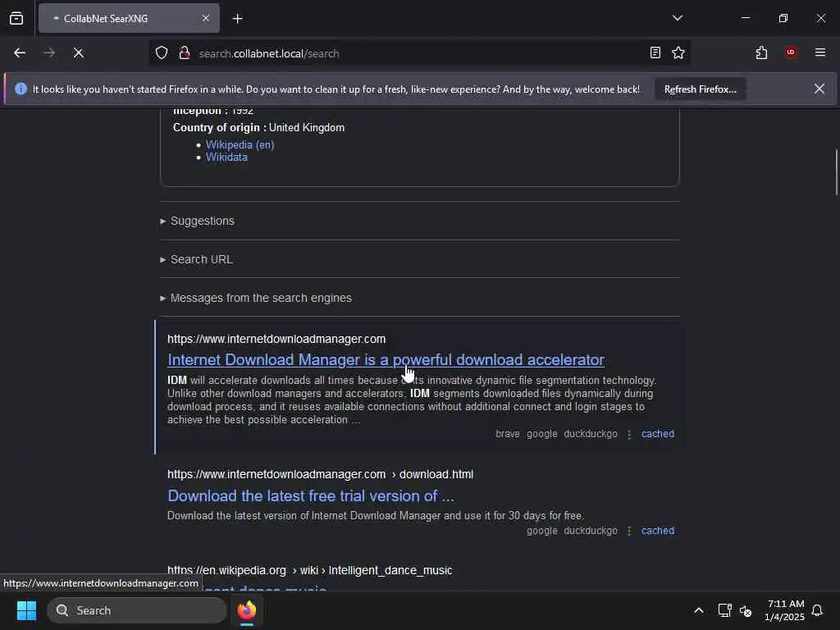The width and height of the screenshot is (840, 630).
Task: Click duckduckgo engine label on first result
Action: pos(591,434)
